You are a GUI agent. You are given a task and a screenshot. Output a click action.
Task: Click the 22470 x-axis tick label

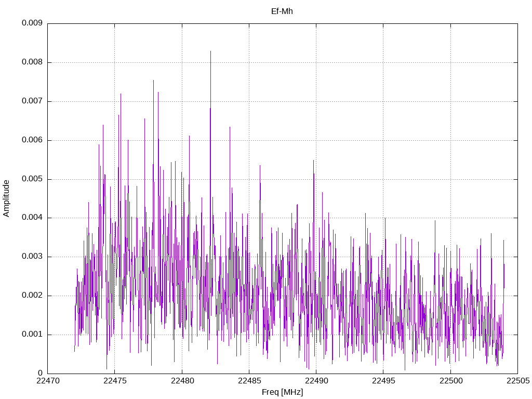click(x=48, y=381)
